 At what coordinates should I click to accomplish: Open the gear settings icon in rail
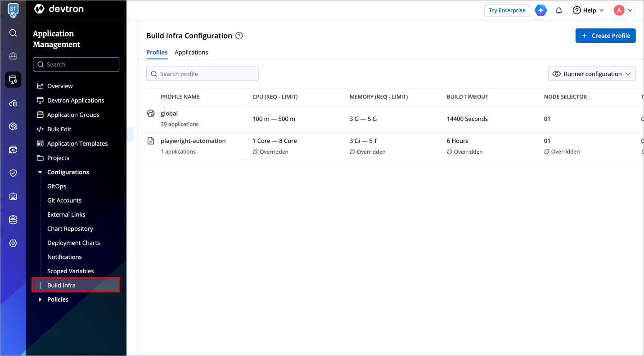click(13, 243)
